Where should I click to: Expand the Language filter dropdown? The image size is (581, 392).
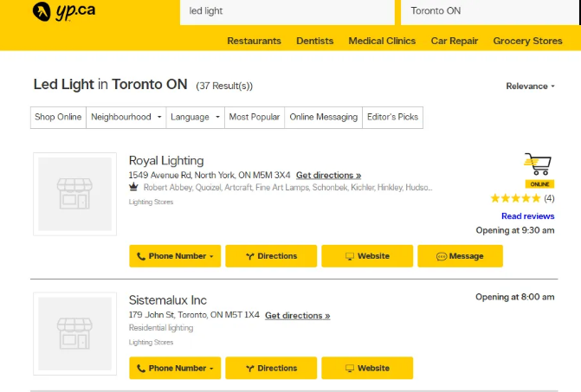click(x=195, y=117)
